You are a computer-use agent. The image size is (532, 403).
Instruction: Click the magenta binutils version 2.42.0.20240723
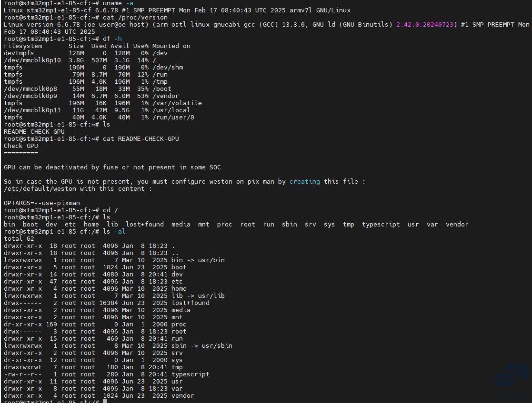click(x=424, y=24)
